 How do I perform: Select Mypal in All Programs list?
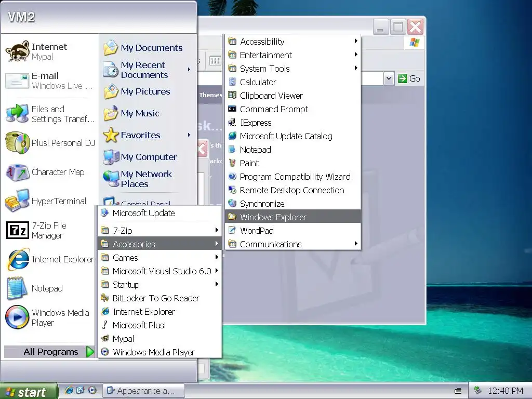tap(159, 339)
